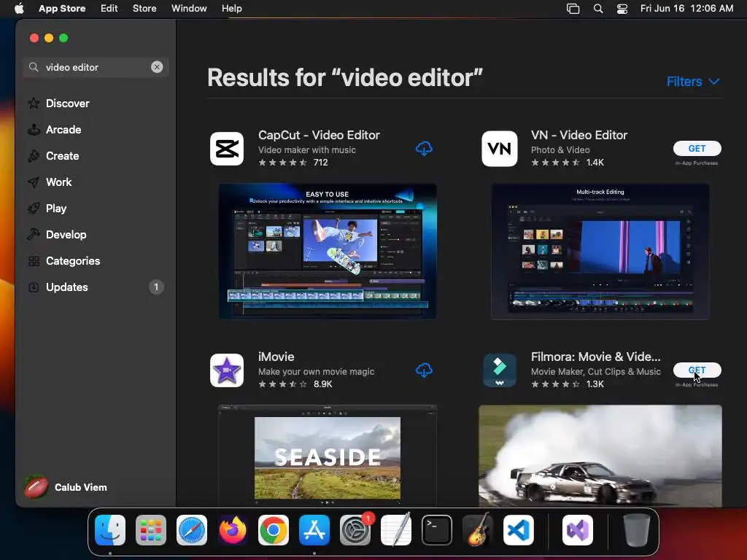Click the VN 1.4K star rating
This screenshot has width=747, height=560.
coord(568,163)
